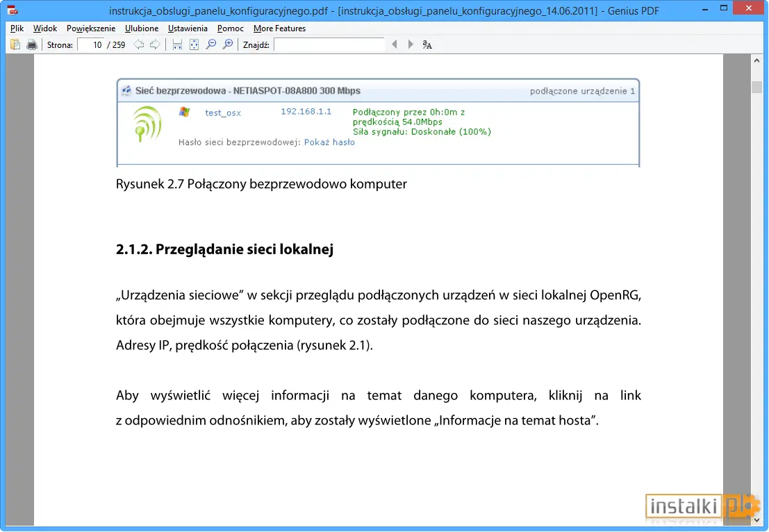Open the Powiększenie menu
This screenshot has height=532, width=769.
[91, 28]
